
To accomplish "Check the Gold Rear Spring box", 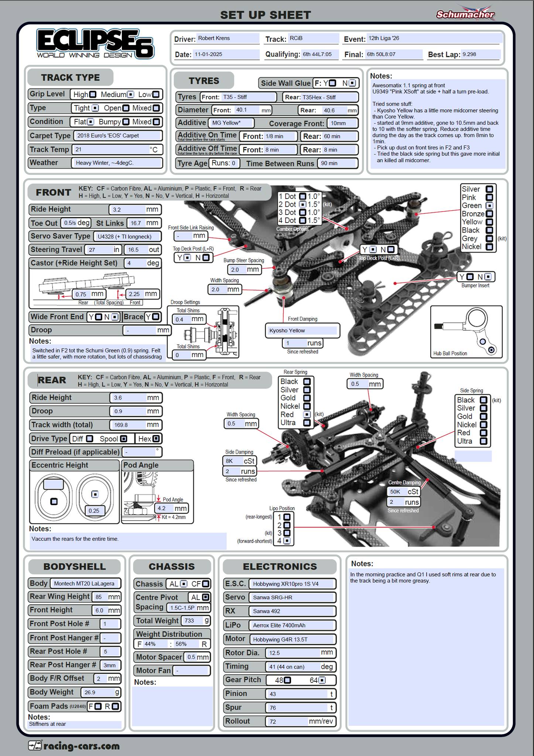I will coord(307,398).
